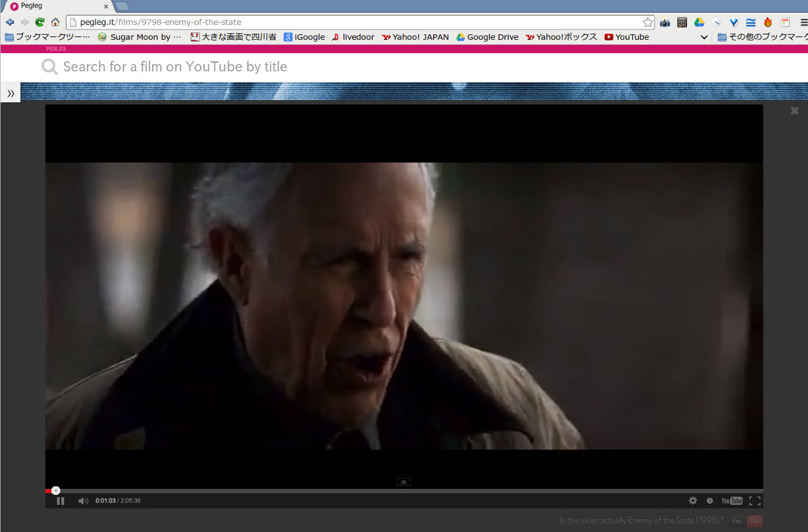
Task: Answer Yes that the video is correct
Action: tap(737, 521)
